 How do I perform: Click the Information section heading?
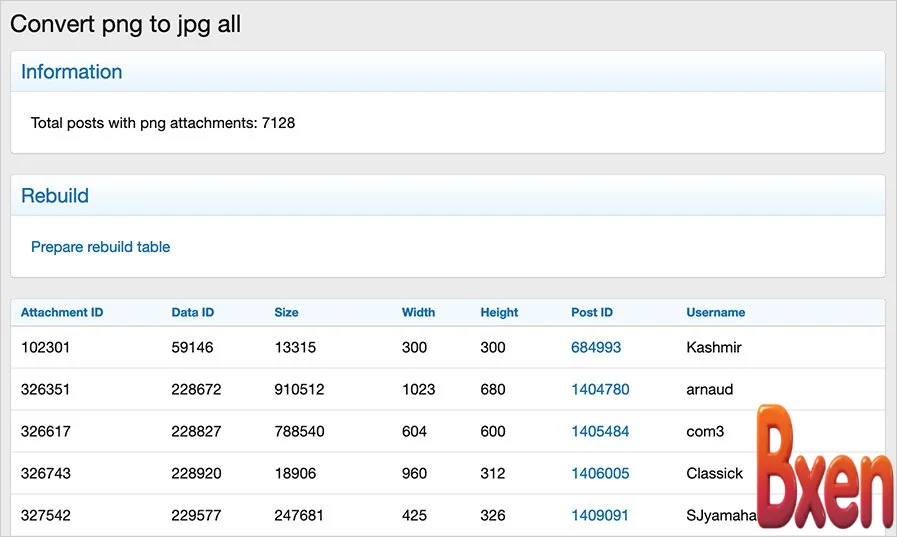pyautogui.click(x=72, y=72)
